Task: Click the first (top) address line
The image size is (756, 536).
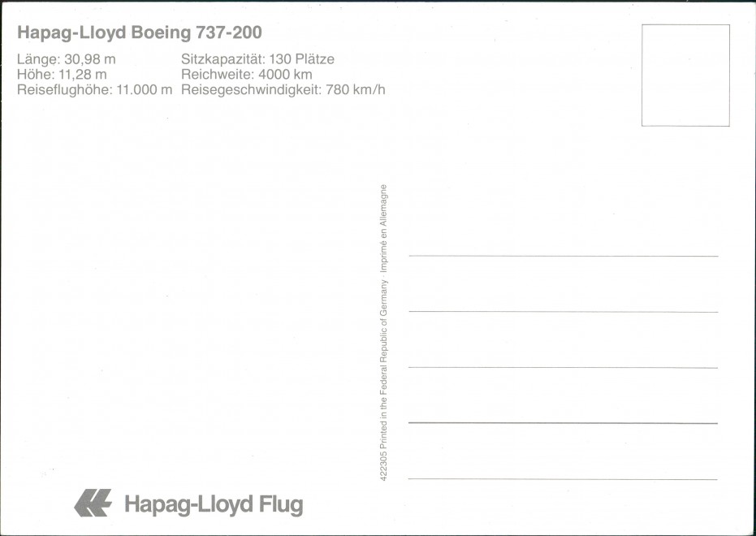Action: click(x=564, y=256)
